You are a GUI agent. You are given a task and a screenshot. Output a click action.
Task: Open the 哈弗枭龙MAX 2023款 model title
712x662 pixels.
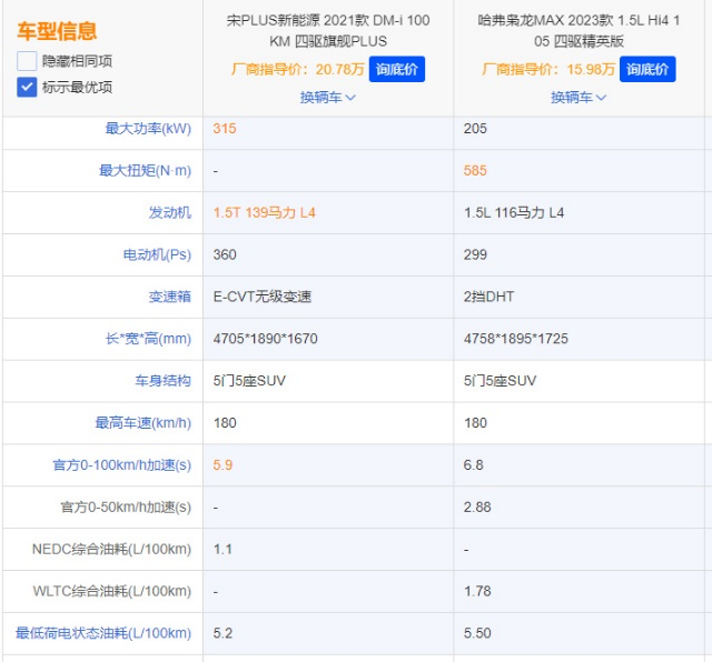(x=578, y=30)
